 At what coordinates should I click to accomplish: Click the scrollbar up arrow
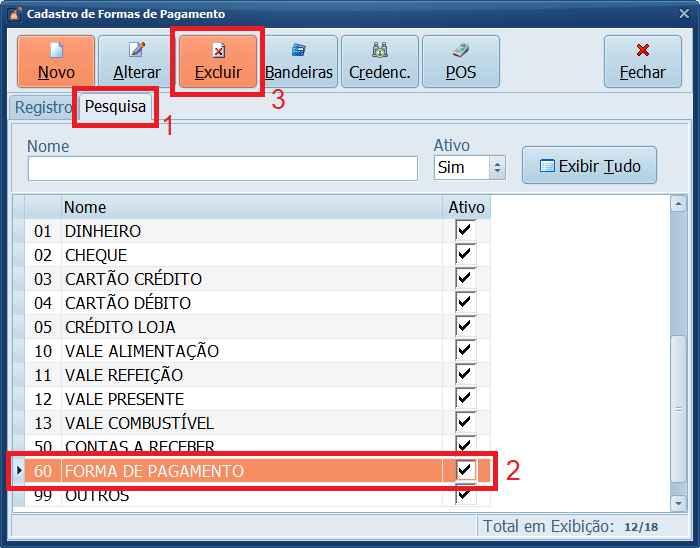click(678, 204)
